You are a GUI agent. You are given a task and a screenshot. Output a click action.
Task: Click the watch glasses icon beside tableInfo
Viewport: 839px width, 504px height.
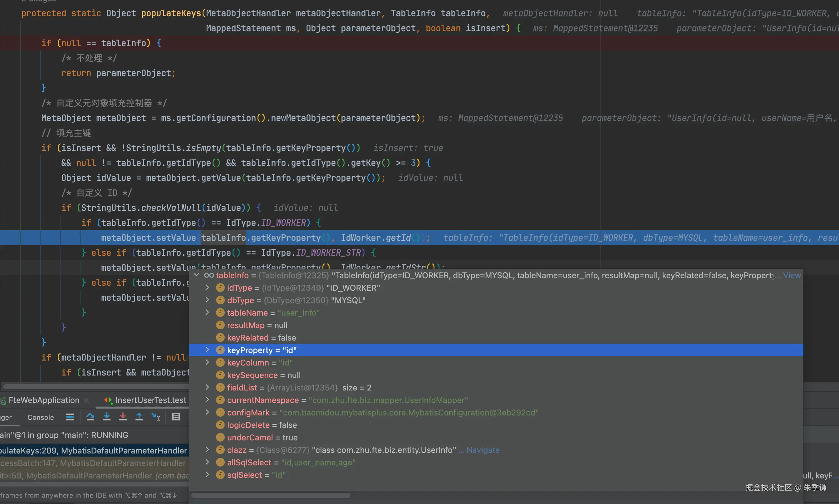tap(209, 275)
